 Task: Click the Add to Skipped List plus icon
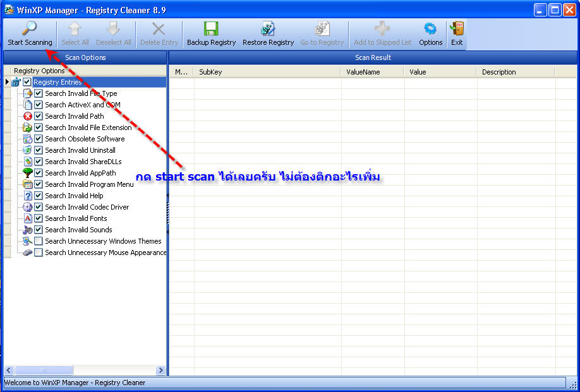pyautogui.click(x=382, y=28)
